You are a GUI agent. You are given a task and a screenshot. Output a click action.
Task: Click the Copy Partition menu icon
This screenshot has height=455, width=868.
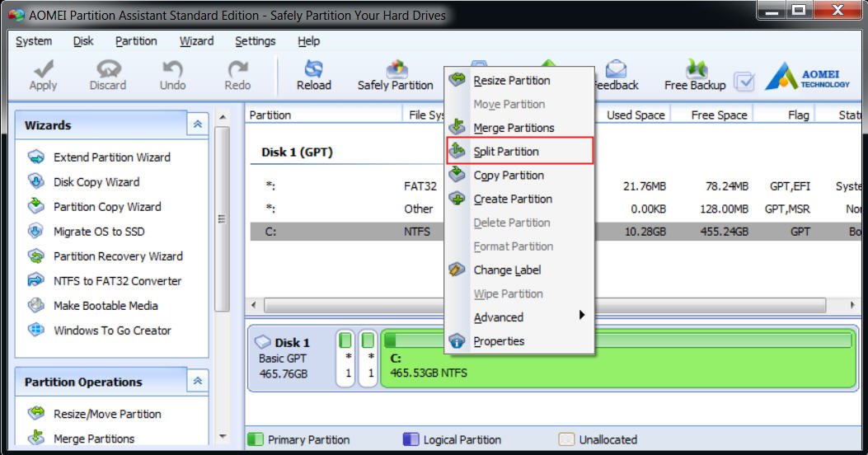[457, 175]
